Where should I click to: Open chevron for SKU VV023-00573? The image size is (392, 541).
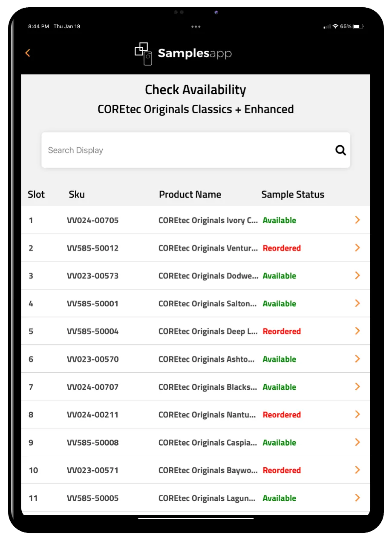click(357, 276)
